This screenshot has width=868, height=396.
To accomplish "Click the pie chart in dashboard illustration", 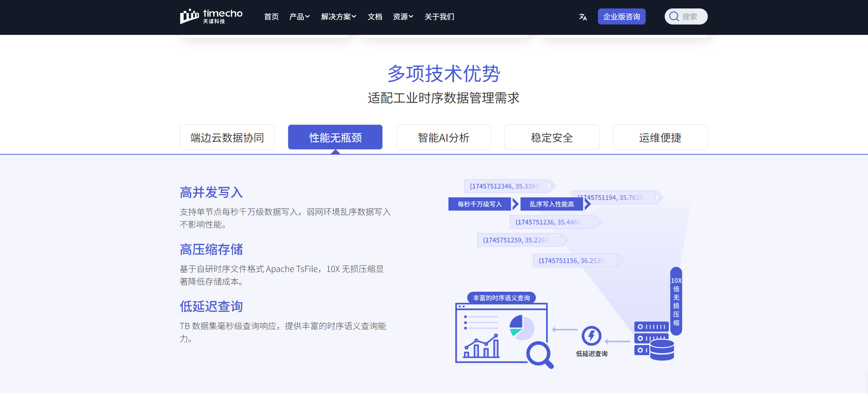I will tap(522, 327).
